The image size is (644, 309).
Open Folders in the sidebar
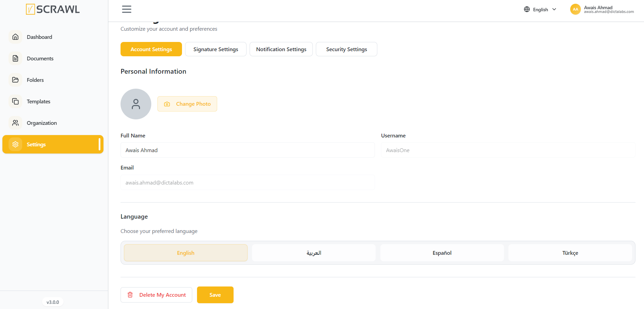pyautogui.click(x=53, y=80)
